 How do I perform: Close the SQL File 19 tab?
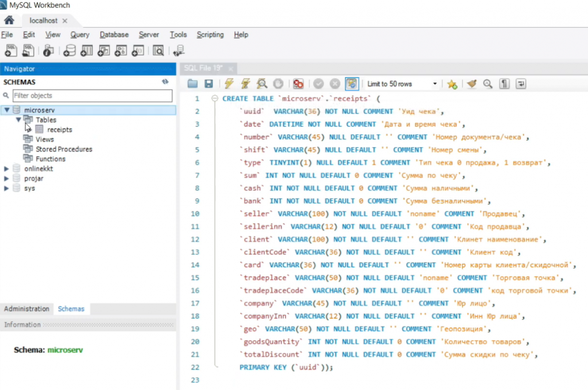coord(231,69)
